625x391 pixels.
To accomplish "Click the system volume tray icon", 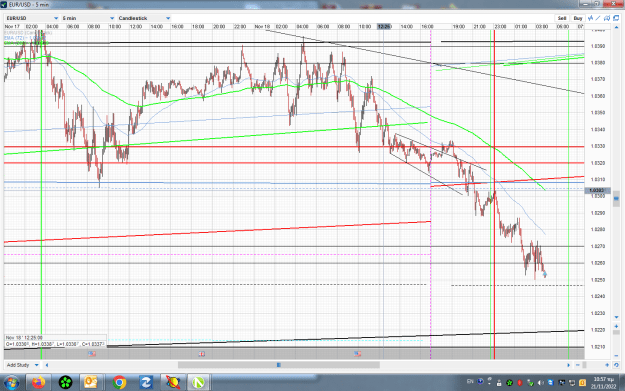I will click(x=540, y=383).
